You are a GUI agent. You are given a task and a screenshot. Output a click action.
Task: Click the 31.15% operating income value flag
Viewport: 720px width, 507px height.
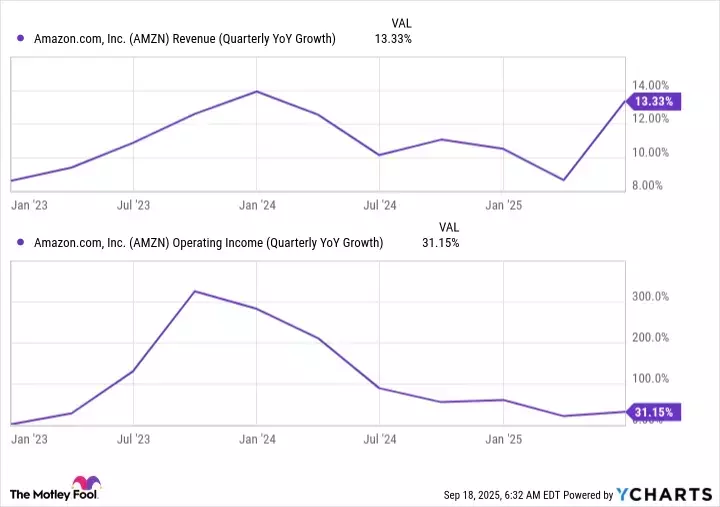click(653, 411)
